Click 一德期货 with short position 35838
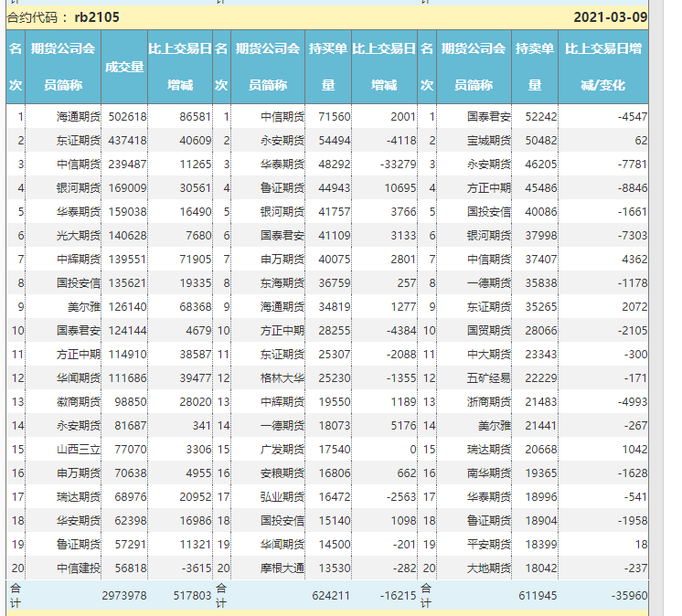682x616 pixels. point(489,283)
